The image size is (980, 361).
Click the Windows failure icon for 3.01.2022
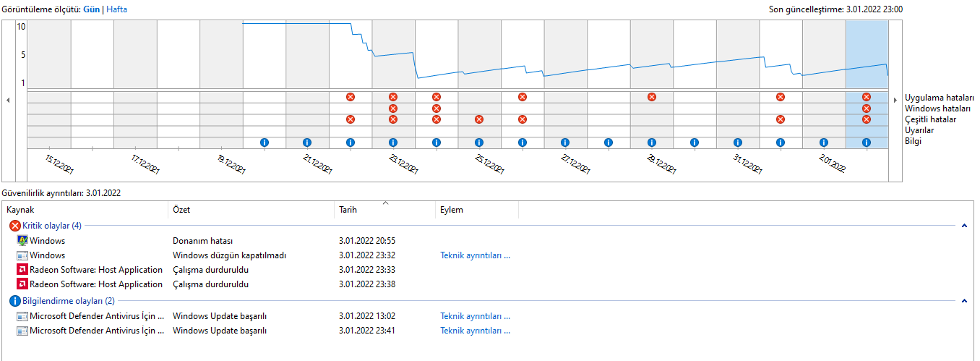(x=866, y=109)
